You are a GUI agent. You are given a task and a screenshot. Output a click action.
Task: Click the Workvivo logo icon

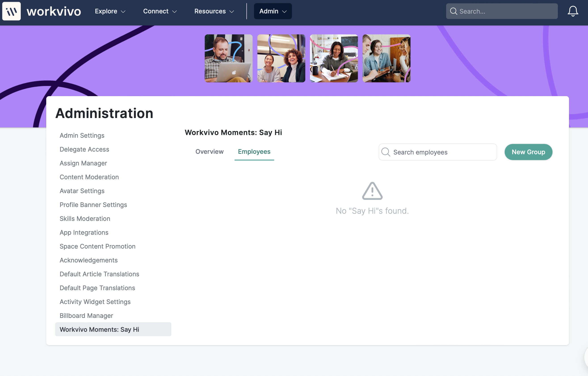click(x=11, y=11)
